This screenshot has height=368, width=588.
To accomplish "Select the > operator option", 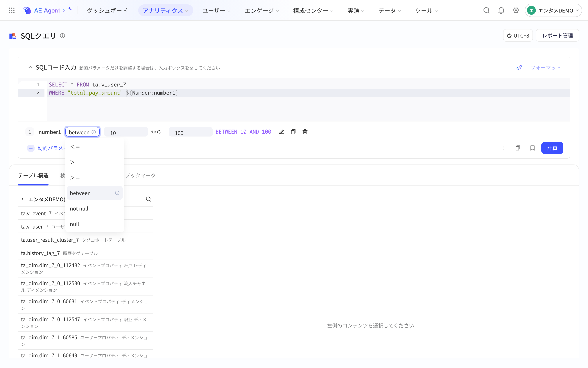I will 95,162.
